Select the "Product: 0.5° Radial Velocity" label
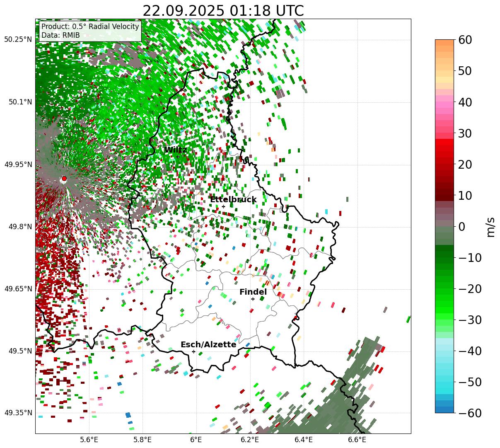This screenshot has width=500, height=448. click(x=90, y=27)
